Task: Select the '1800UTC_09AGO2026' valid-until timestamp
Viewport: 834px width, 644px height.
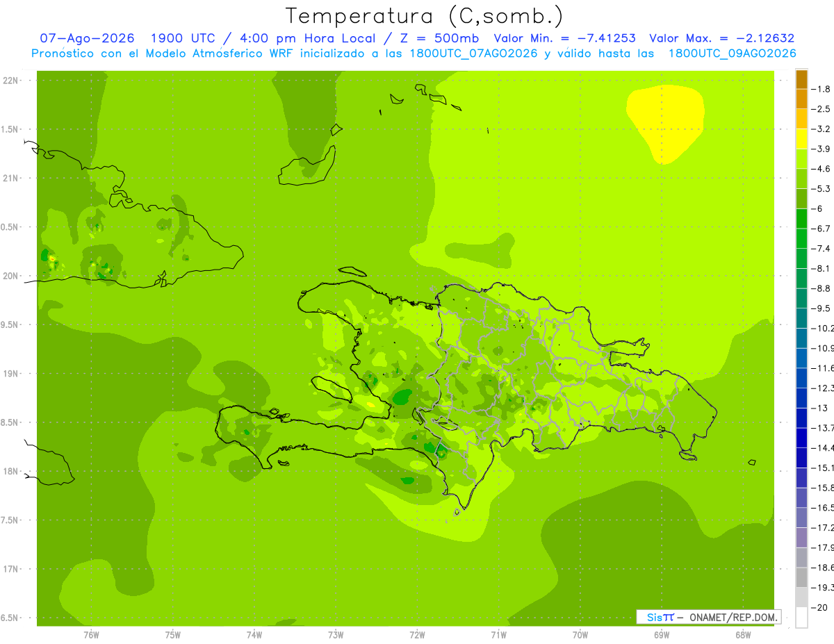Action: (732, 53)
